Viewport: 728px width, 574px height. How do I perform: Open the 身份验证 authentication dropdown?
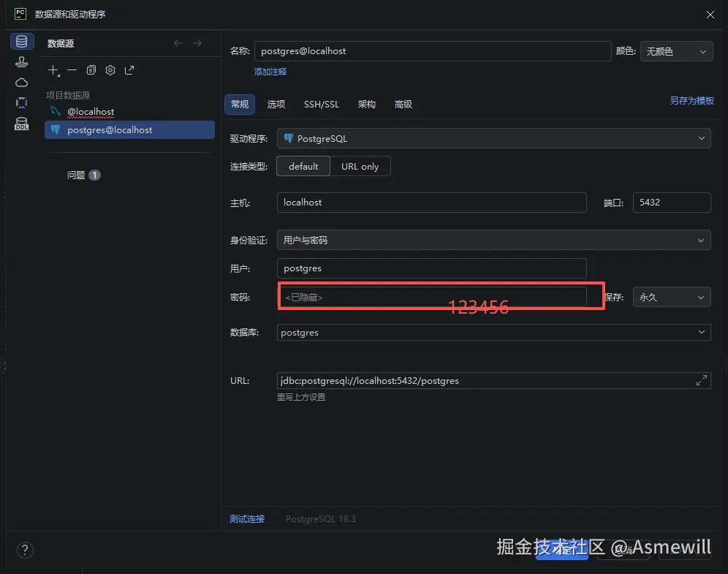(x=493, y=240)
